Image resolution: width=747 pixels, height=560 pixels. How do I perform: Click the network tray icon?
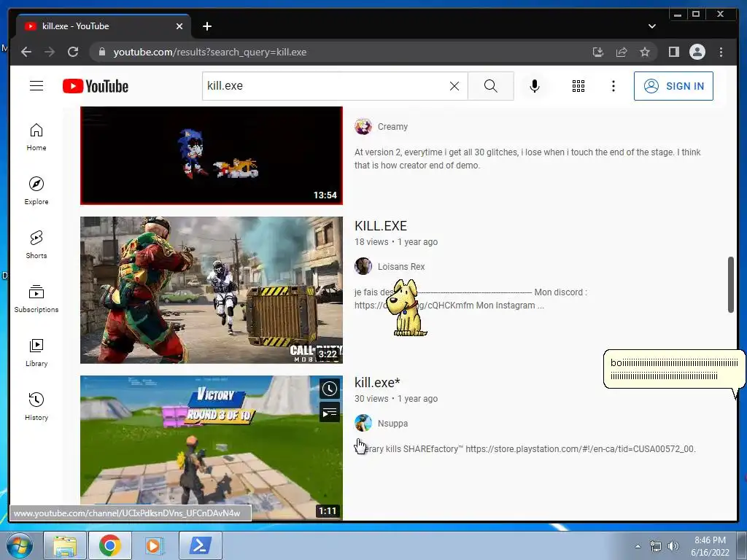point(656,546)
